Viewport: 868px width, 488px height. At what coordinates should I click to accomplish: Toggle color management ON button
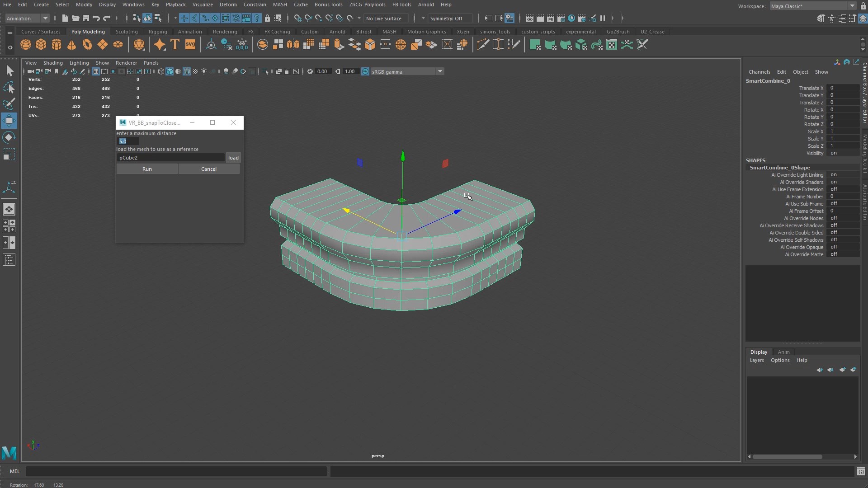coord(365,71)
